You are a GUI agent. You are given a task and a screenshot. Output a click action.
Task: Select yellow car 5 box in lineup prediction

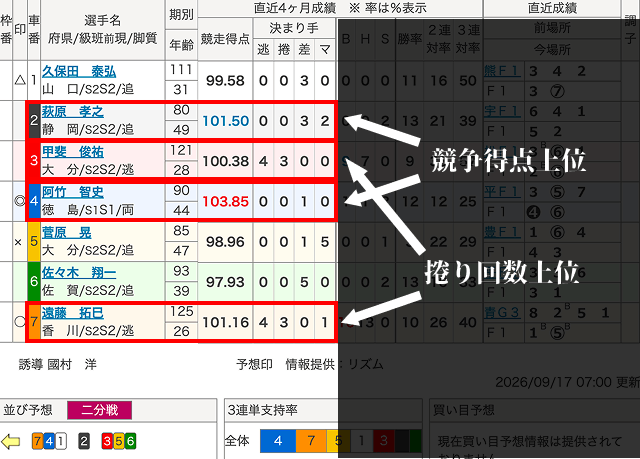119,441
